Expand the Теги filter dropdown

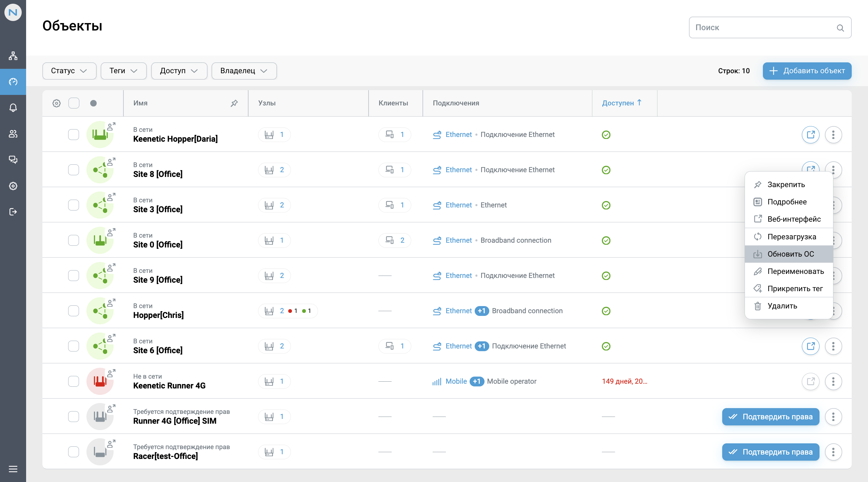(x=123, y=71)
